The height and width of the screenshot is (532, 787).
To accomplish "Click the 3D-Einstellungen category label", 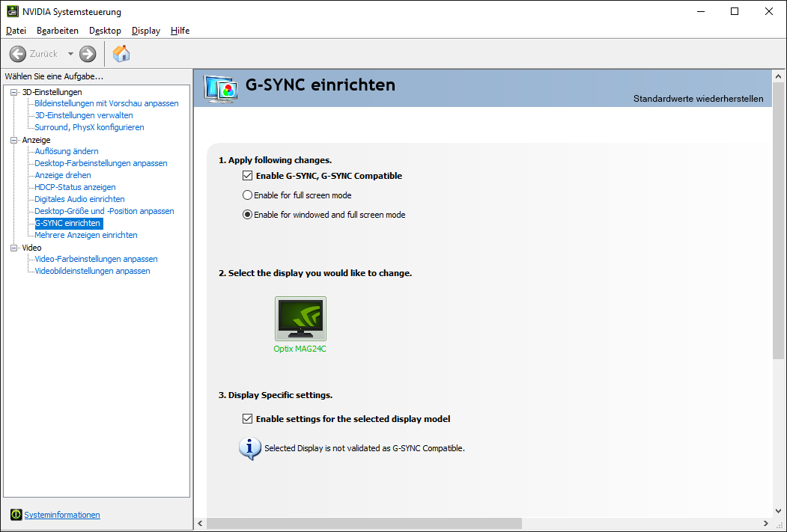I will [x=52, y=92].
